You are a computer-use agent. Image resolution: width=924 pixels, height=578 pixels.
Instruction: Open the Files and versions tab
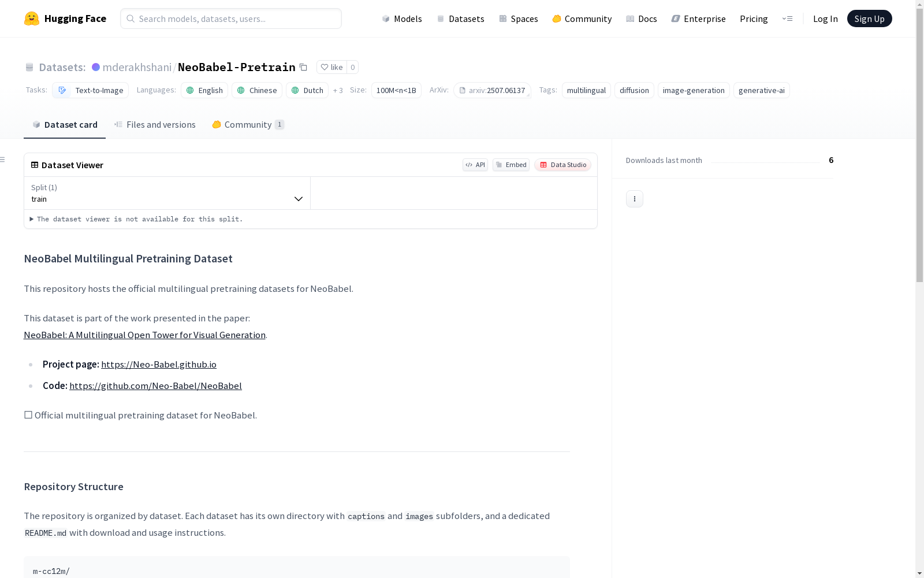pos(155,124)
